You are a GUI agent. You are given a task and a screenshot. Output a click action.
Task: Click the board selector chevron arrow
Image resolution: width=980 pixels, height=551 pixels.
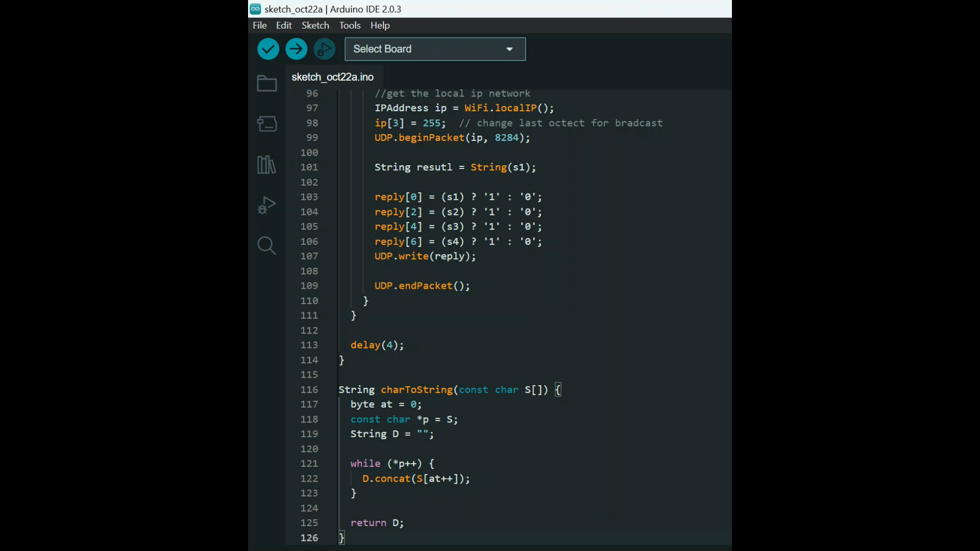(x=509, y=49)
